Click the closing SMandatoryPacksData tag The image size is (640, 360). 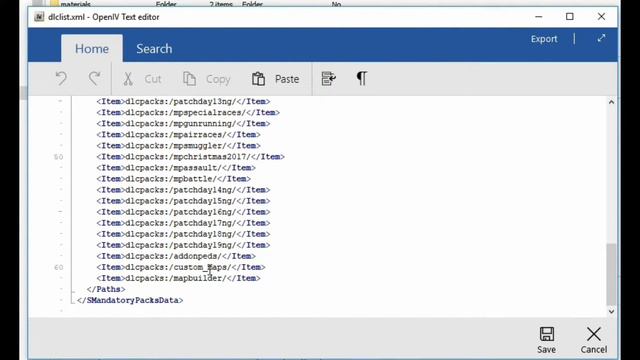coord(130,300)
